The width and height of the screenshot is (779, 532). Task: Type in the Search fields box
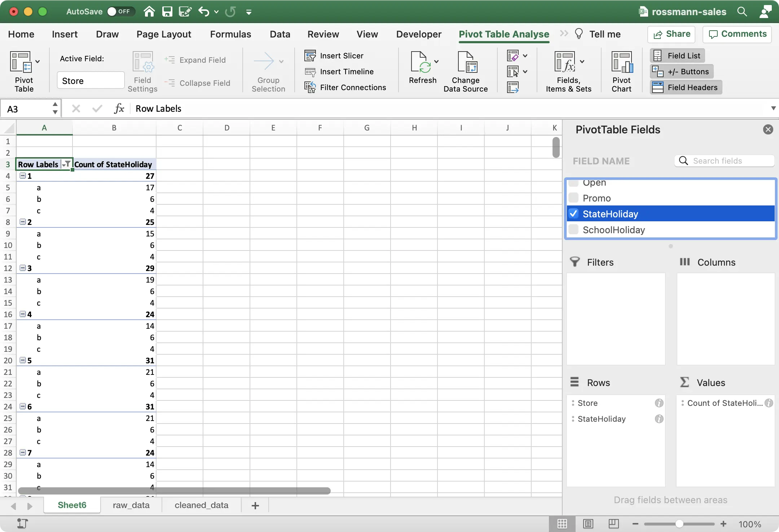725,161
